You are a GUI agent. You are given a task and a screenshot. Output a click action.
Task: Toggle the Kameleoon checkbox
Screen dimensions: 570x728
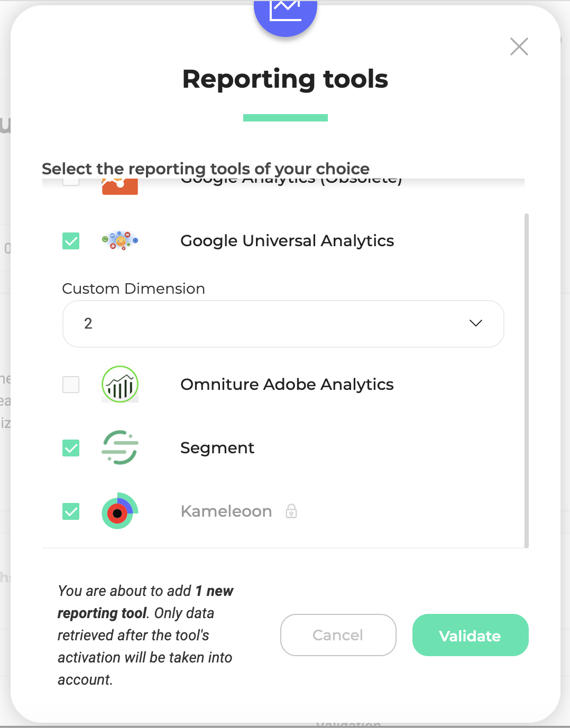click(71, 511)
